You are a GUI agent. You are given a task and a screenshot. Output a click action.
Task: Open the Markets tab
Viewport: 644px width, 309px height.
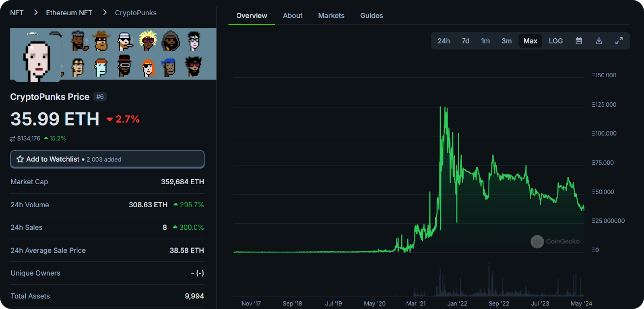[x=331, y=16]
